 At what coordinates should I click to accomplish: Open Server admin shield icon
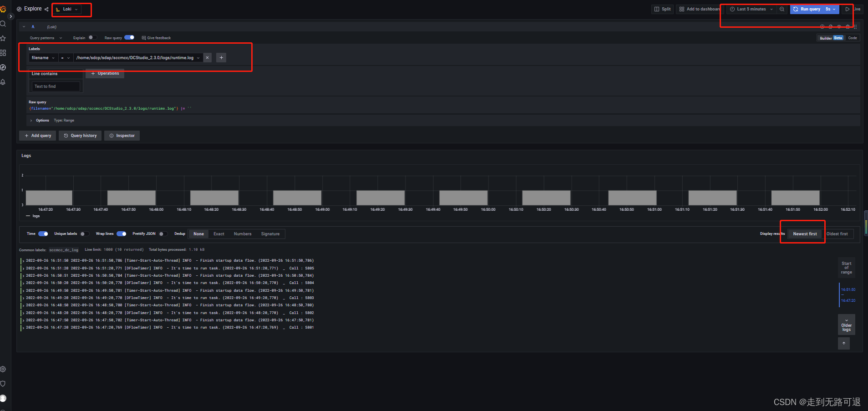[x=3, y=384]
